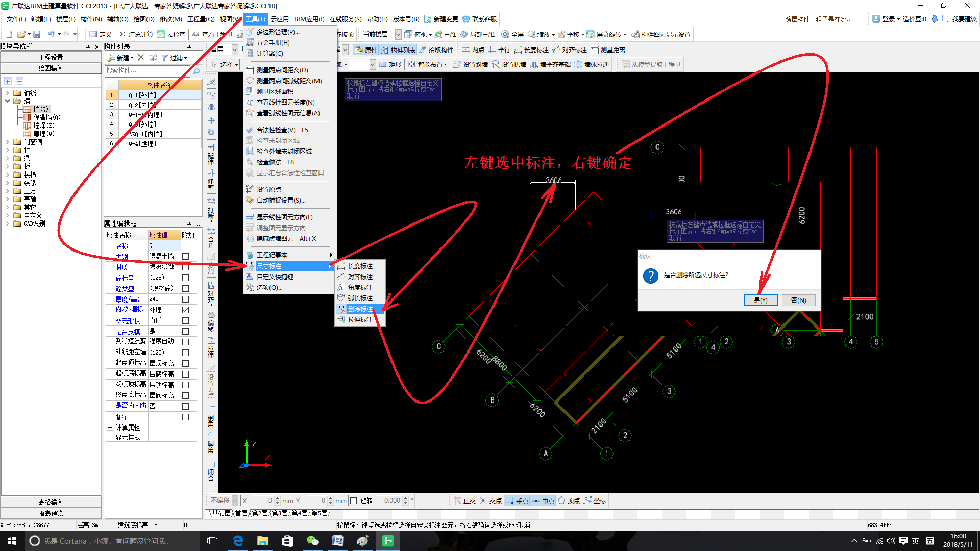
Task: Click the New file icon
Action: coord(9,34)
